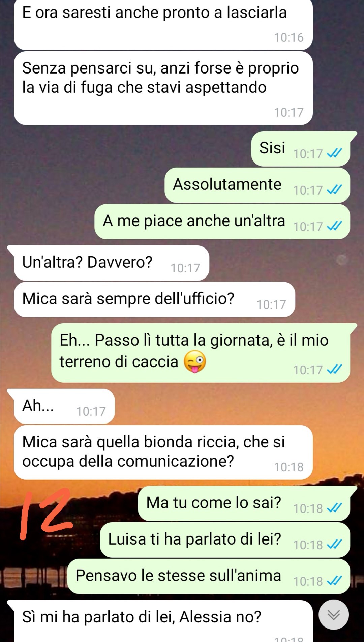Tap the 'Mica sarà sempre dell'ufficio?' message
Screen dimensions: 364x642
pyautogui.click(x=154, y=299)
